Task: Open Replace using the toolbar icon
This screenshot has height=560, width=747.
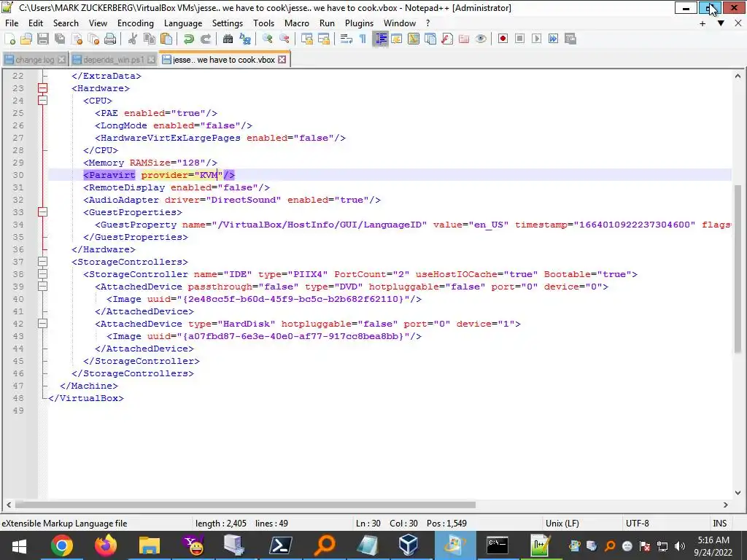Action: (x=245, y=39)
